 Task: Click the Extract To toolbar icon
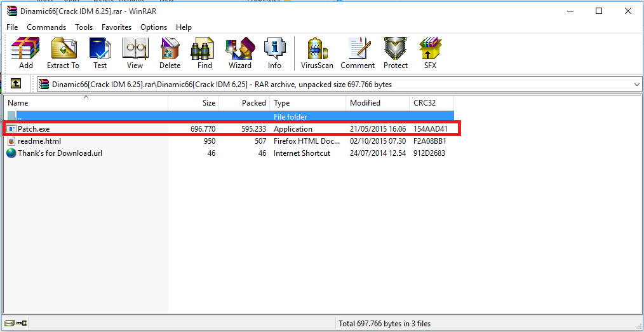click(63, 53)
